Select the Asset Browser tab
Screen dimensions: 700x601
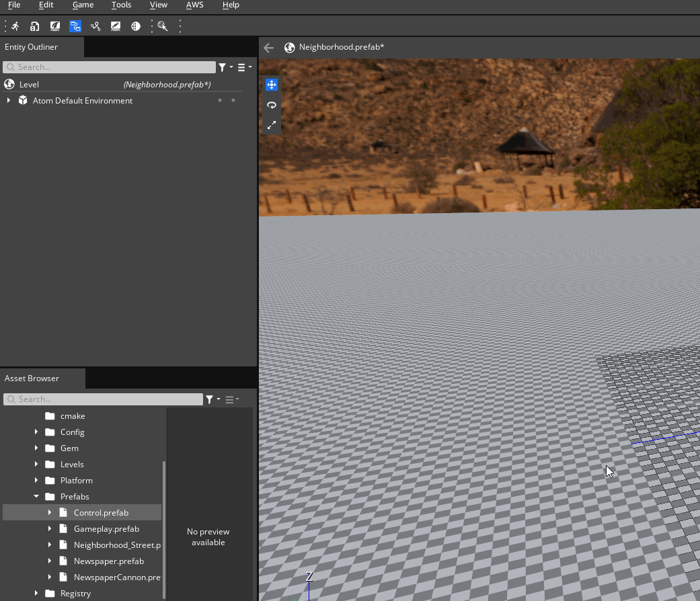pyautogui.click(x=42, y=378)
